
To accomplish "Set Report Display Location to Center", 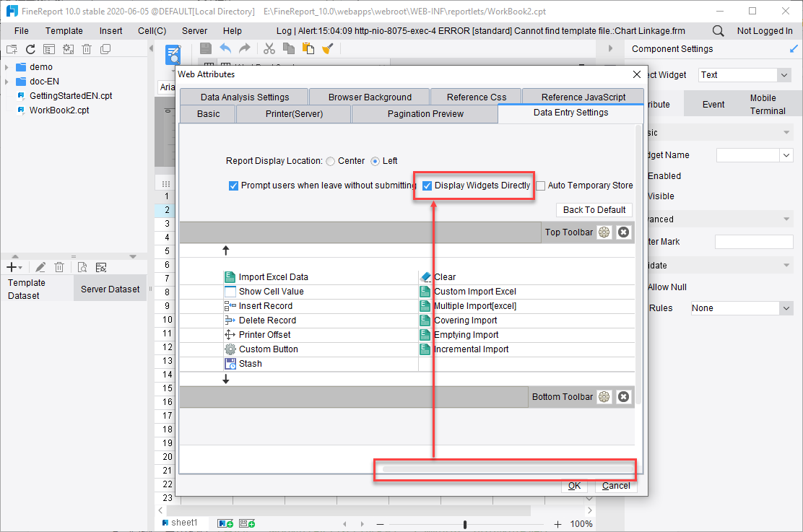I will point(329,161).
